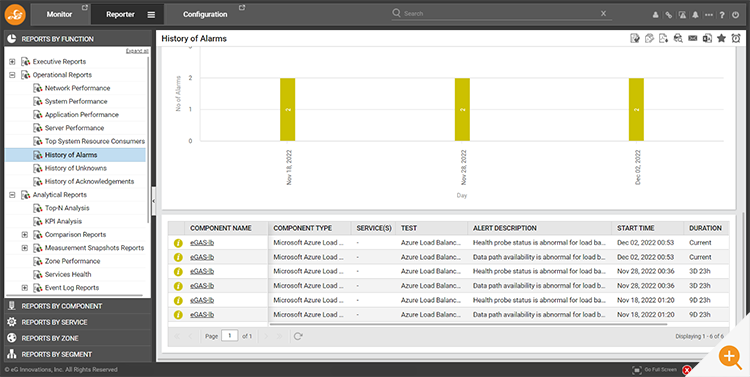
Task: Open the user profile icon
Action: coord(656,15)
